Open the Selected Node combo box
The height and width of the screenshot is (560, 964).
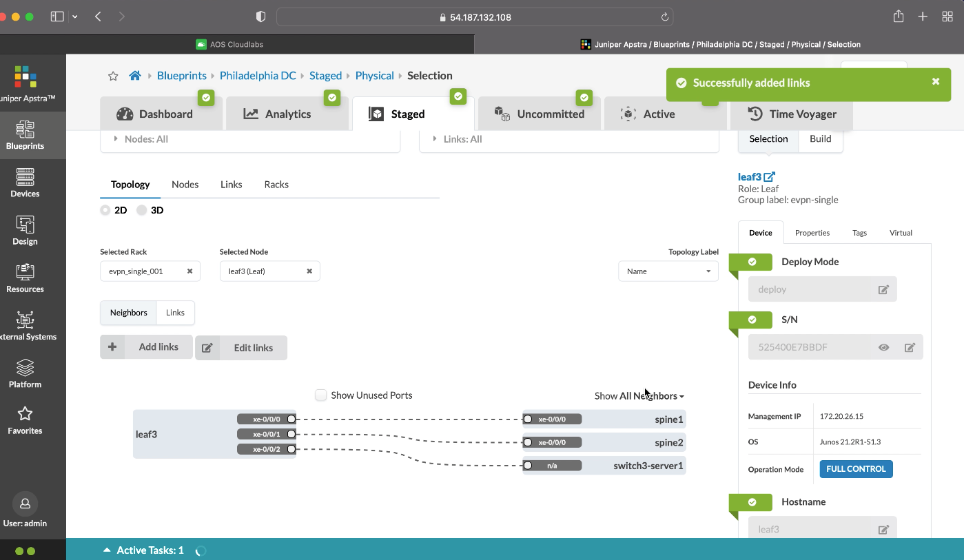pos(269,271)
